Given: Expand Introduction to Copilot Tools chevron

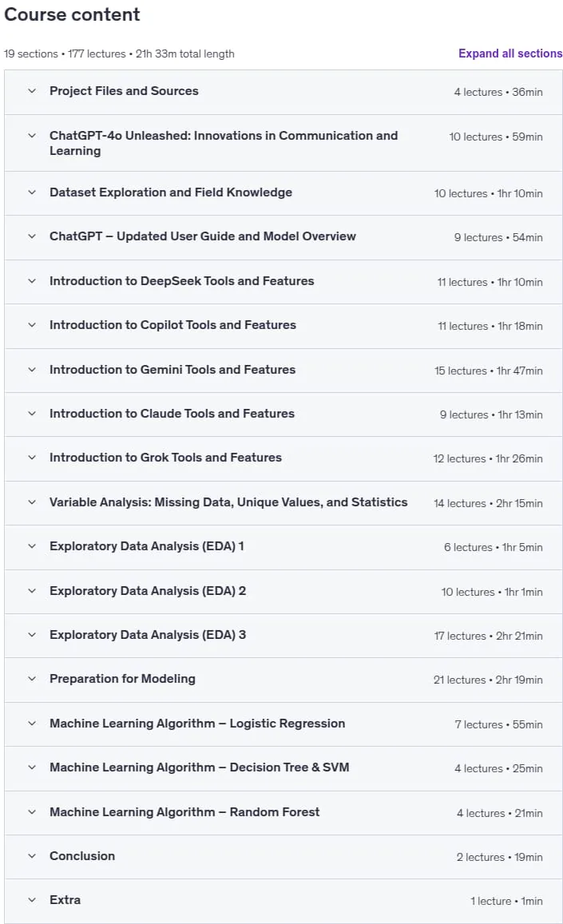Looking at the screenshot, I should point(32,325).
